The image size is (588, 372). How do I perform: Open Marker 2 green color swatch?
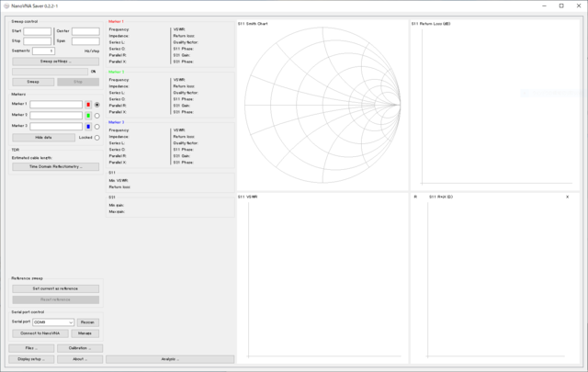(88, 116)
